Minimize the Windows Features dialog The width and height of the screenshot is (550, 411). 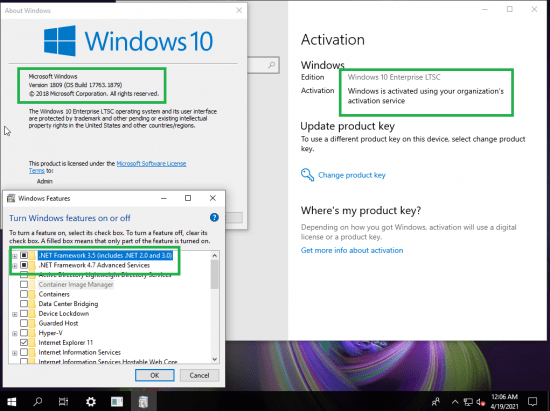(163, 198)
